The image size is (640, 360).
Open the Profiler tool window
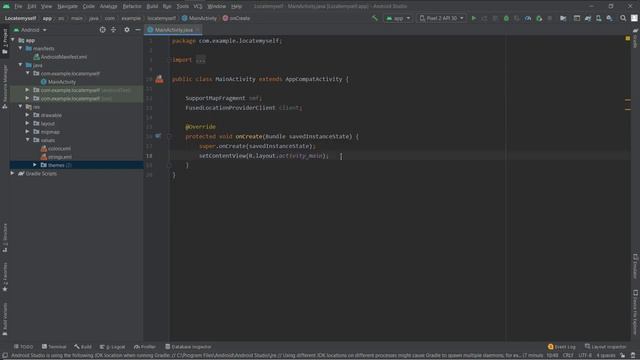pyautogui.click(x=145, y=347)
